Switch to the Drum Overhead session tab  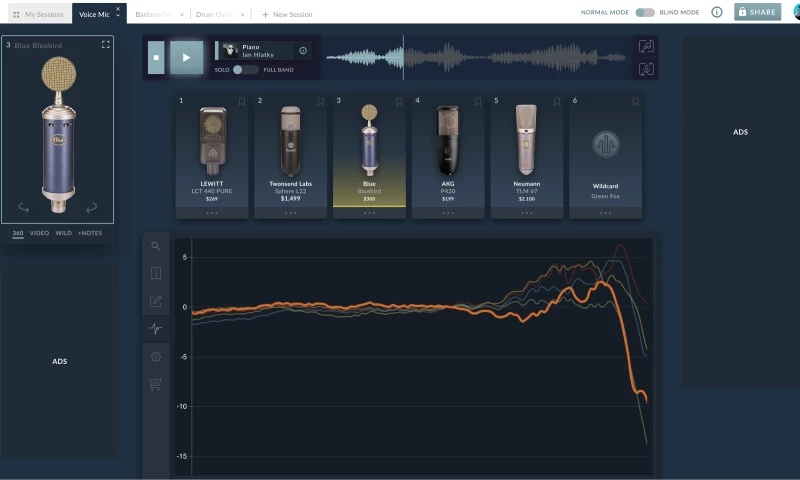click(214, 14)
